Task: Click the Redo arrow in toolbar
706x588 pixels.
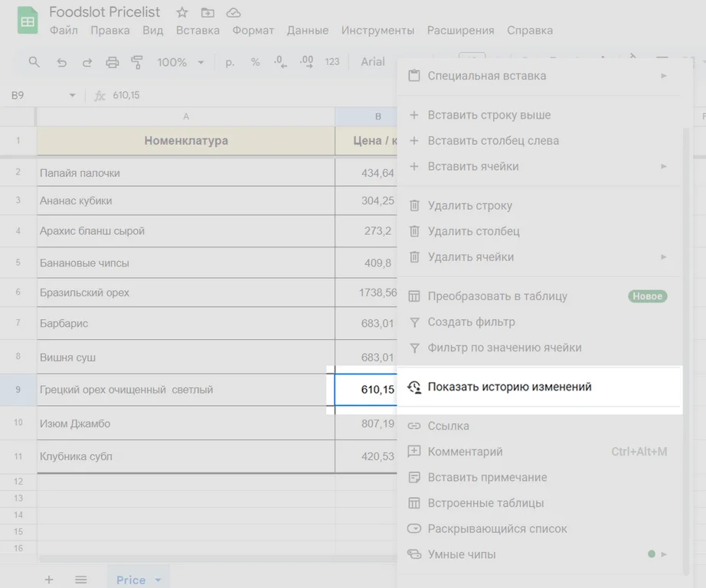Action: 87,62
